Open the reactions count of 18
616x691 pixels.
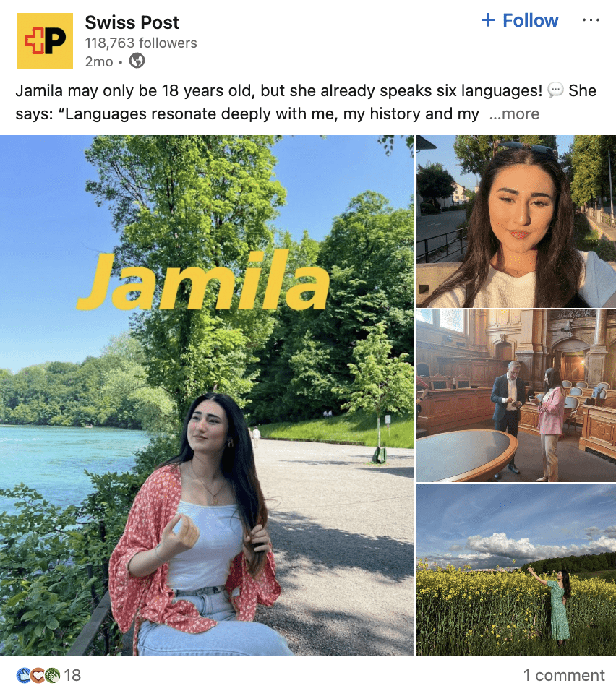click(x=72, y=674)
